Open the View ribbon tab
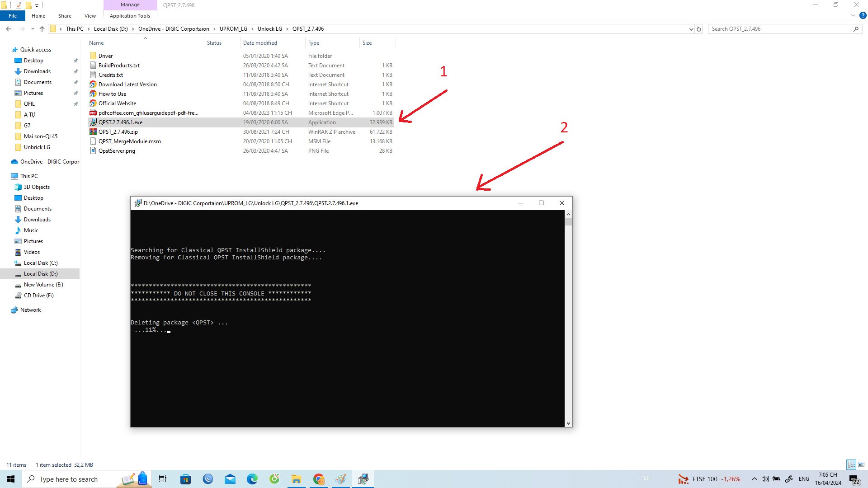 coord(90,16)
